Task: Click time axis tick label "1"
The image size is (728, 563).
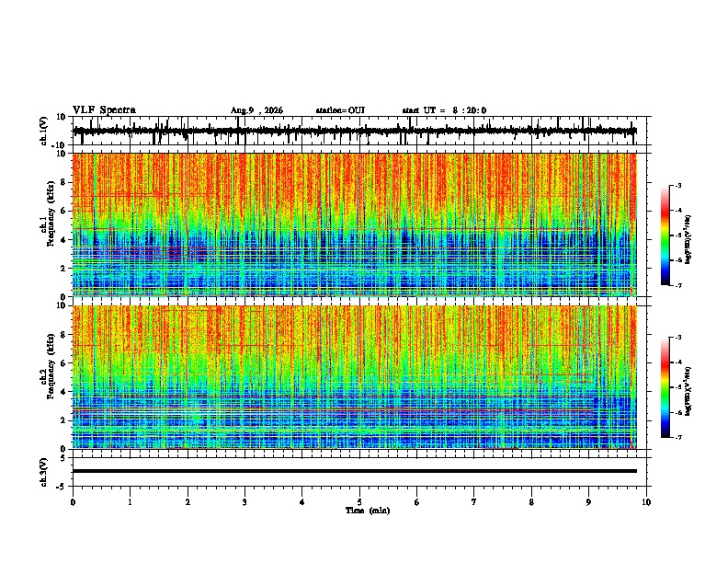Action: coord(130,502)
